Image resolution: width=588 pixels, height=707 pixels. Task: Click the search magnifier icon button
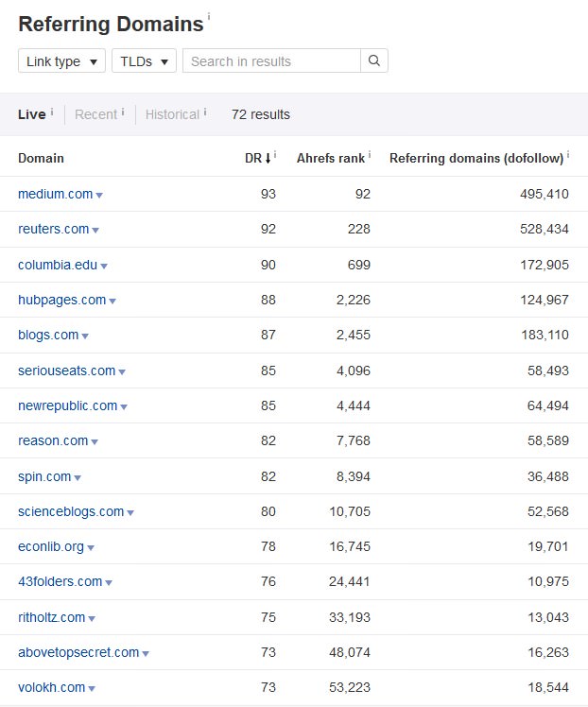coord(373,60)
